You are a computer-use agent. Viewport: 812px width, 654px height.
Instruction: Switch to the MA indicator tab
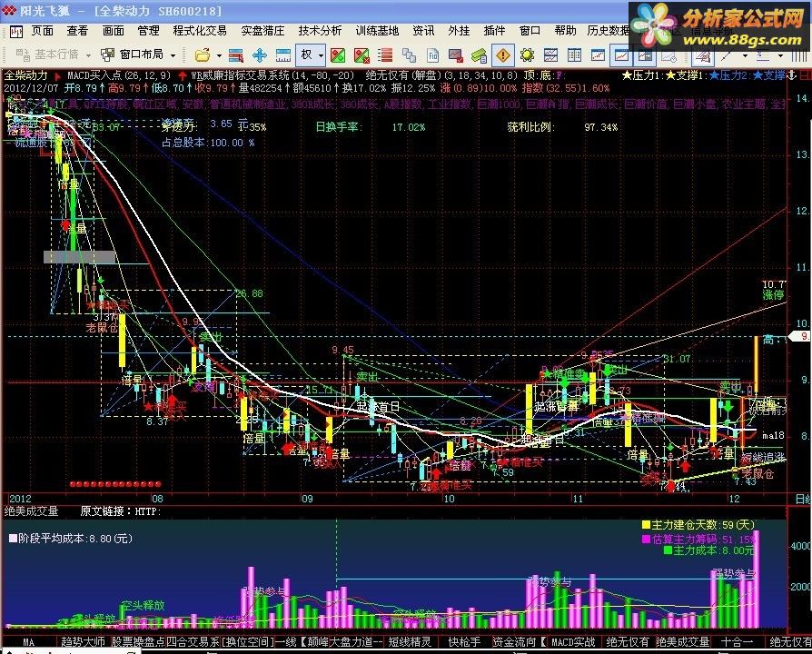(28, 642)
